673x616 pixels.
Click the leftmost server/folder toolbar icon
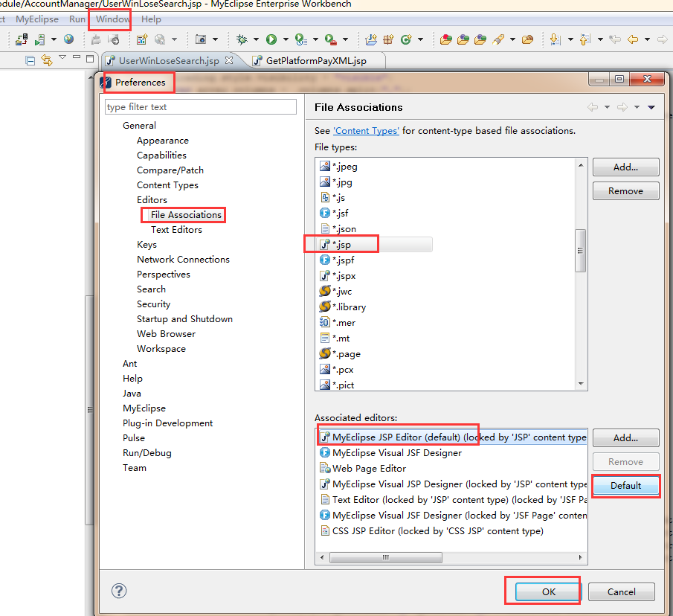[22, 39]
